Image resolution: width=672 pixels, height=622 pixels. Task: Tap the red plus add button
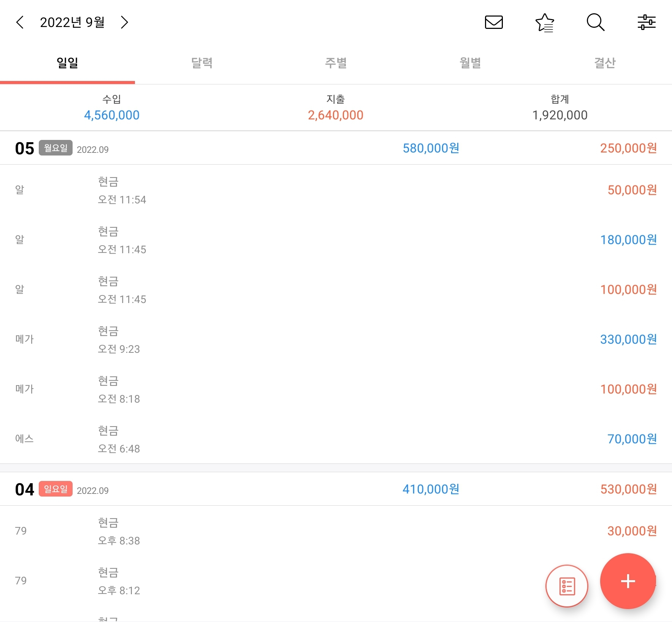pyautogui.click(x=628, y=581)
